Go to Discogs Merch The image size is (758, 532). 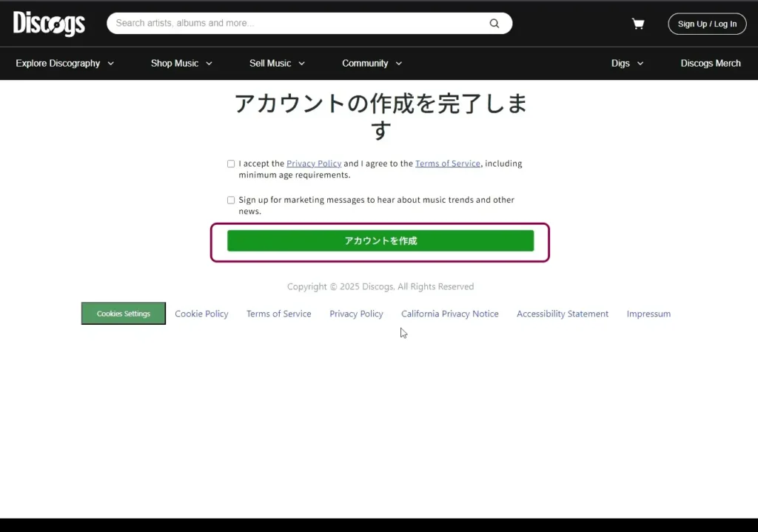click(710, 64)
